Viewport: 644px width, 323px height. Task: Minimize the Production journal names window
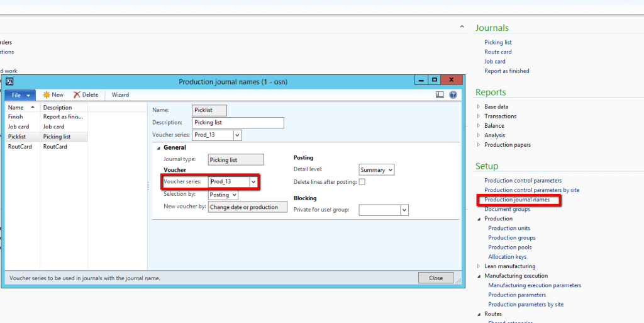coord(420,80)
